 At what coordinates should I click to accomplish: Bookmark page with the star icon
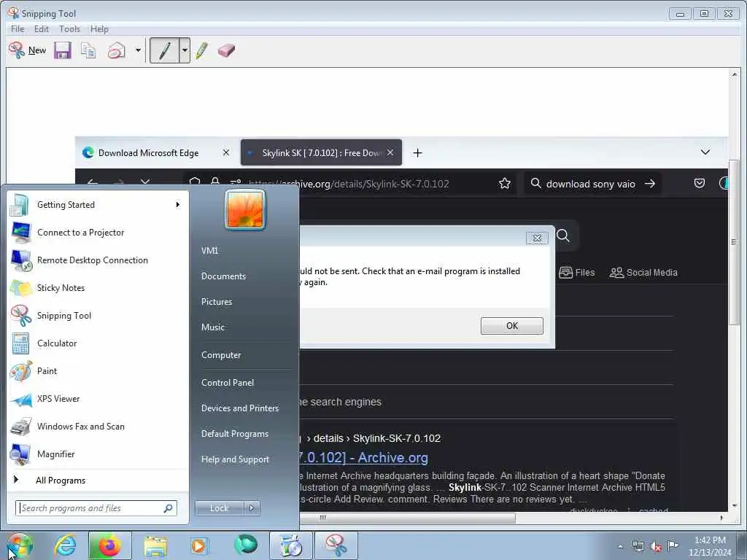click(505, 184)
